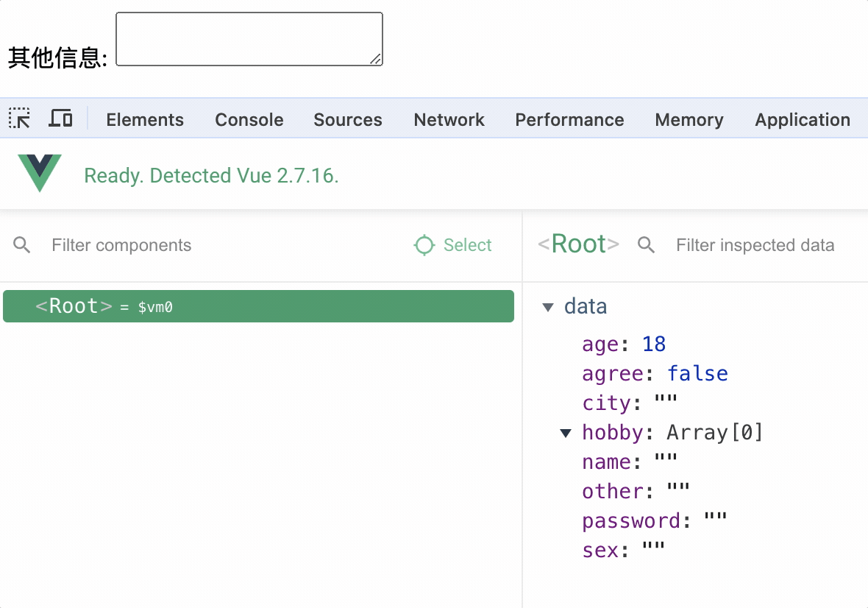
Task: Open the Memory tab
Action: point(689,120)
